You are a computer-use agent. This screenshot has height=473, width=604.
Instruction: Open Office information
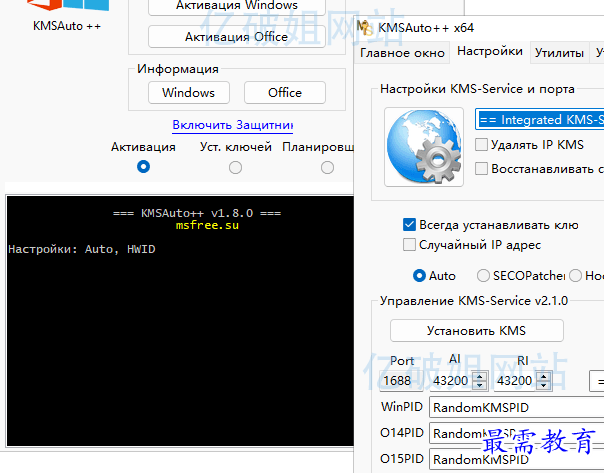coord(285,92)
